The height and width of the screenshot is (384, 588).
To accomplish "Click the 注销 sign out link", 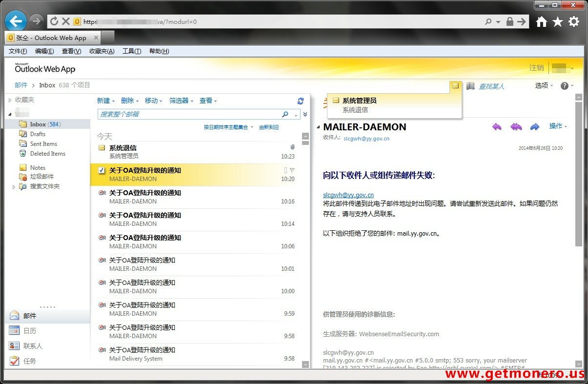I will click(x=536, y=68).
